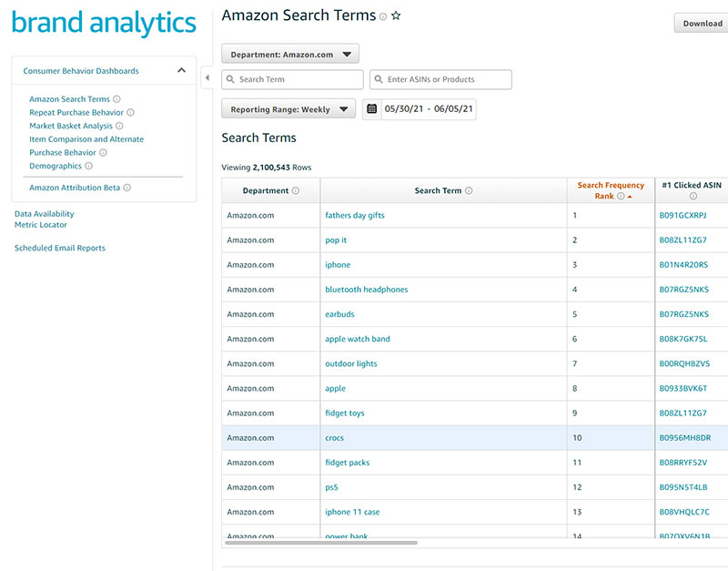The image size is (728, 571).
Task: Open search term 'fathers day gifts'
Action: pyautogui.click(x=355, y=216)
